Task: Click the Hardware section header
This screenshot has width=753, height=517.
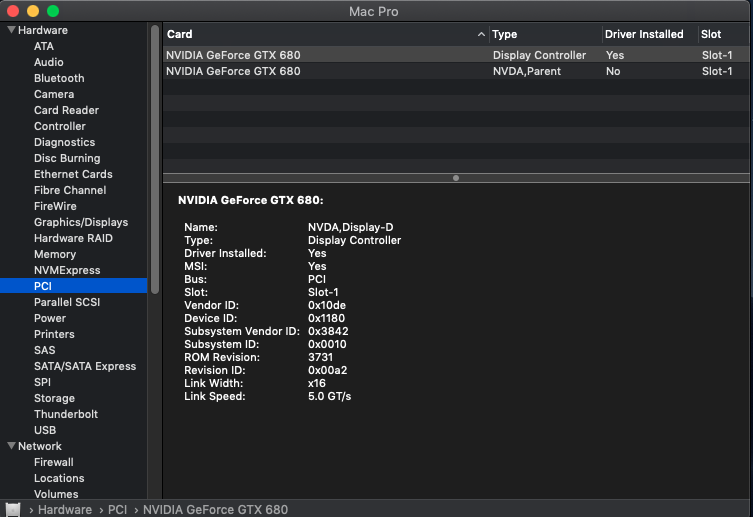Action: pyautogui.click(x=43, y=30)
